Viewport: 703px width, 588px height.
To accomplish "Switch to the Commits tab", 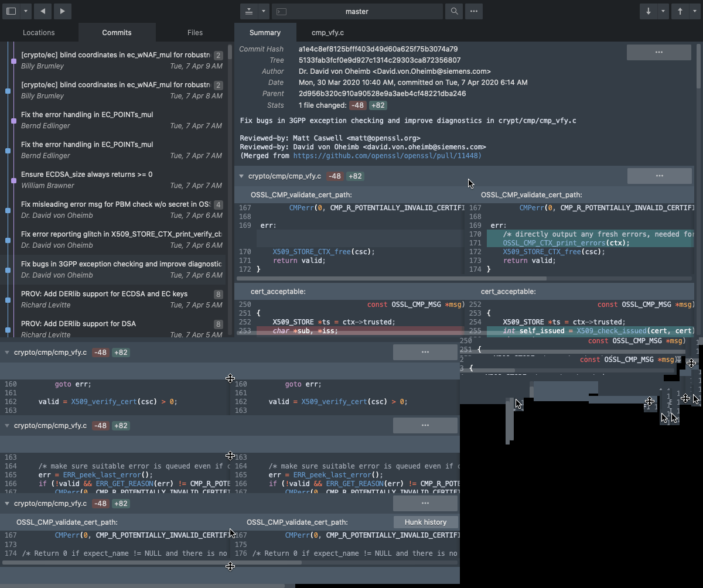I will point(117,33).
